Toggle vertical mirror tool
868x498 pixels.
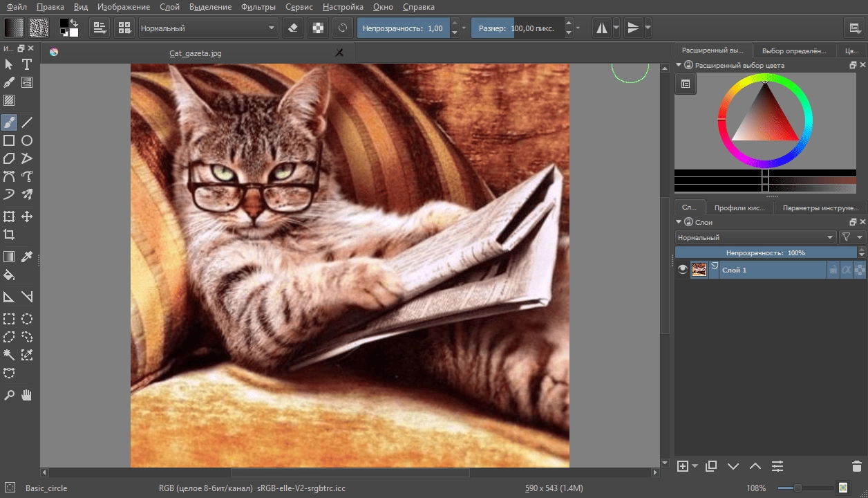click(x=633, y=28)
